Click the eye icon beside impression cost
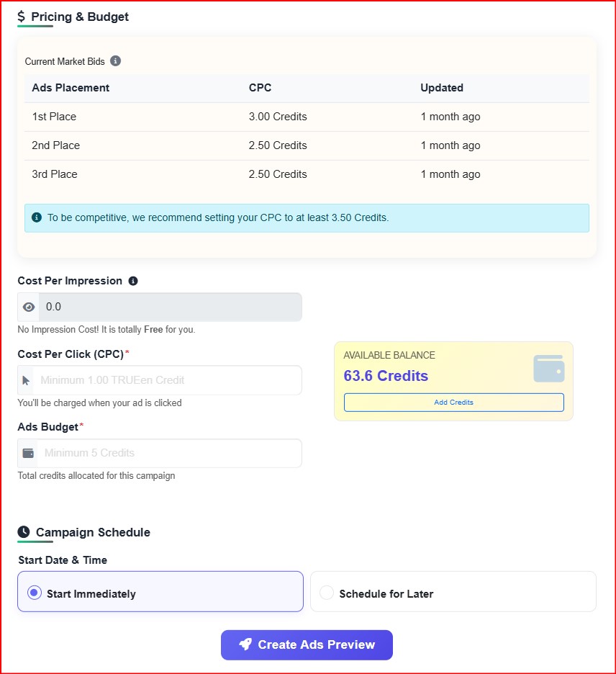The image size is (616, 674). pyautogui.click(x=29, y=307)
